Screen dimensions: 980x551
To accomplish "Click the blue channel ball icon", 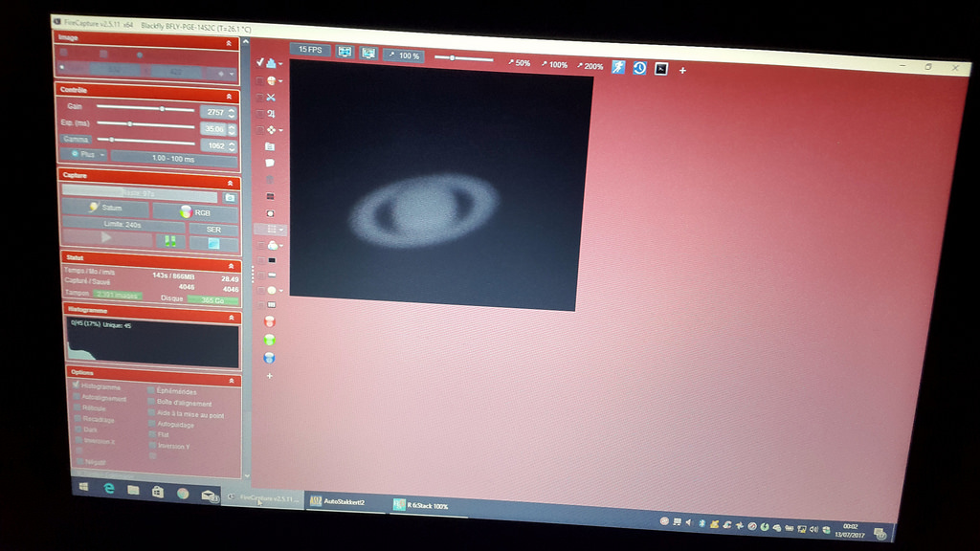I will pos(269,358).
